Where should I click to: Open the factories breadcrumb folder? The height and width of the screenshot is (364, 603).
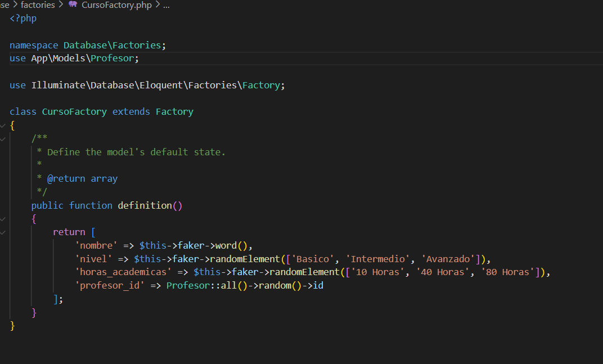[38, 5]
